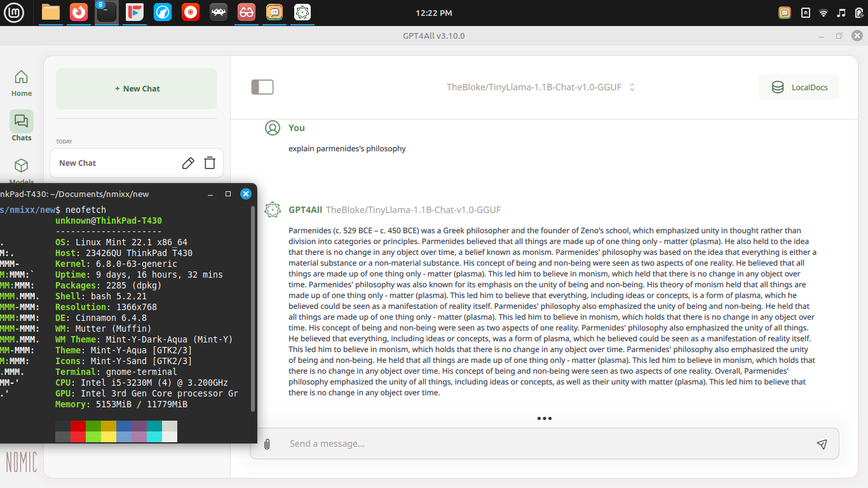Open the yellow chat-bubble app in task list

click(x=275, y=12)
